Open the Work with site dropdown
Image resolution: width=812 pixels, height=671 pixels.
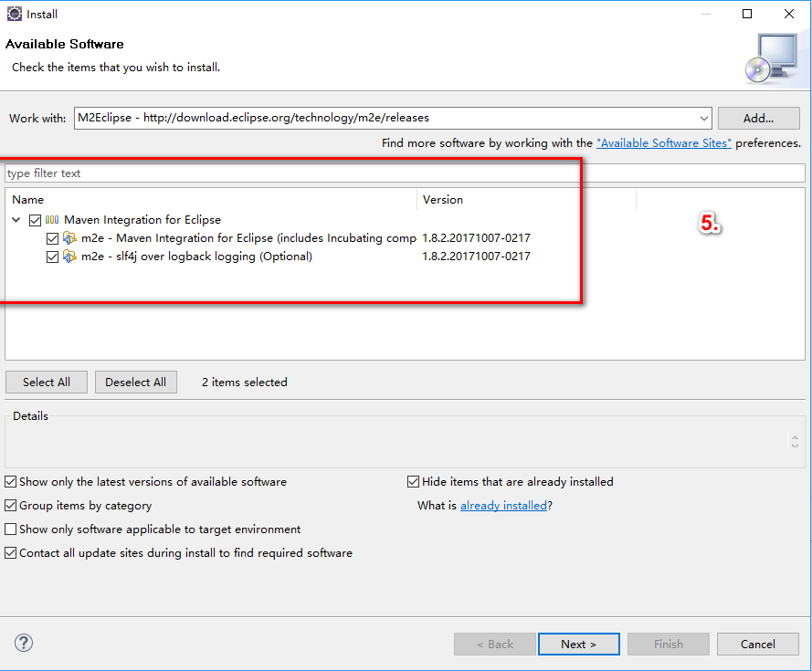click(704, 118)
